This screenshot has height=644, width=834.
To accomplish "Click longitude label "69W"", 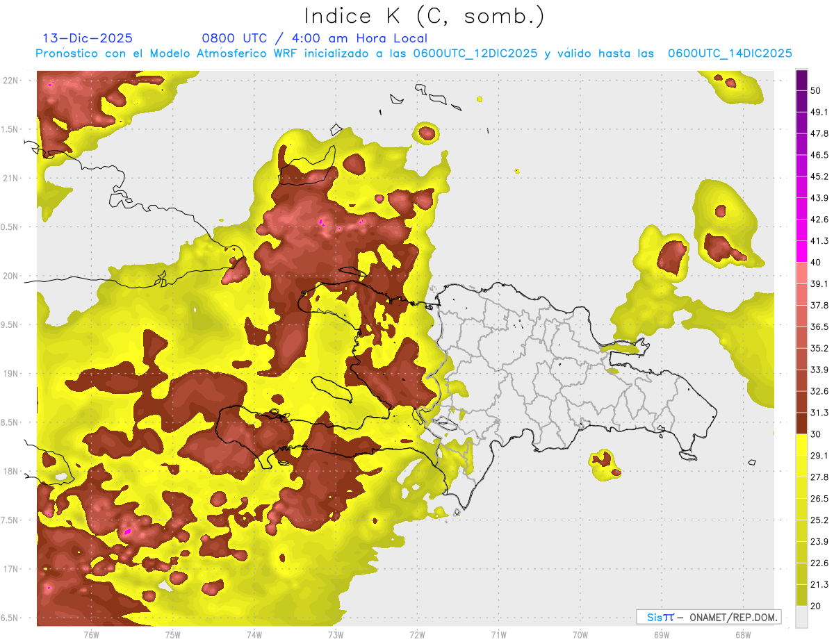I will pyautogui.click(x=661, y=634).
